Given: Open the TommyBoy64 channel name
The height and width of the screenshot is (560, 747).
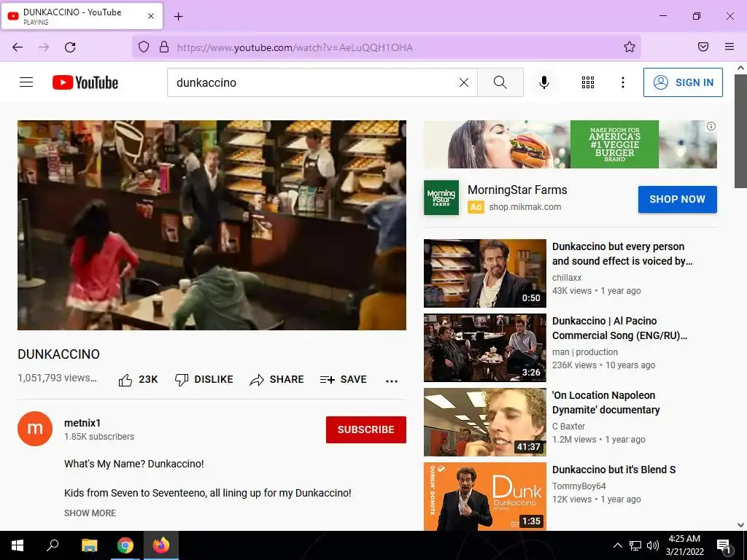Looking at the screenshot, I should (x=578, y=486).
